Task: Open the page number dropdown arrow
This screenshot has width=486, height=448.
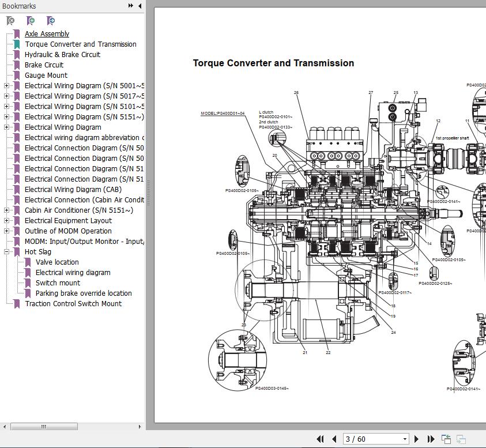Action: [x=405, y=439]
